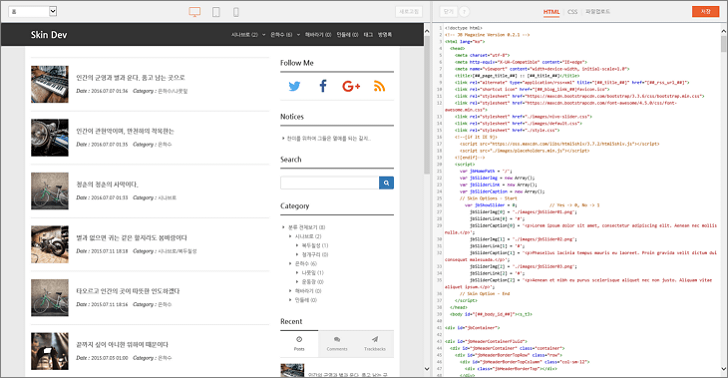Select 운동장 (0) in the category tree
This screenshot has width=728, height=378.
tap(312, 282)
